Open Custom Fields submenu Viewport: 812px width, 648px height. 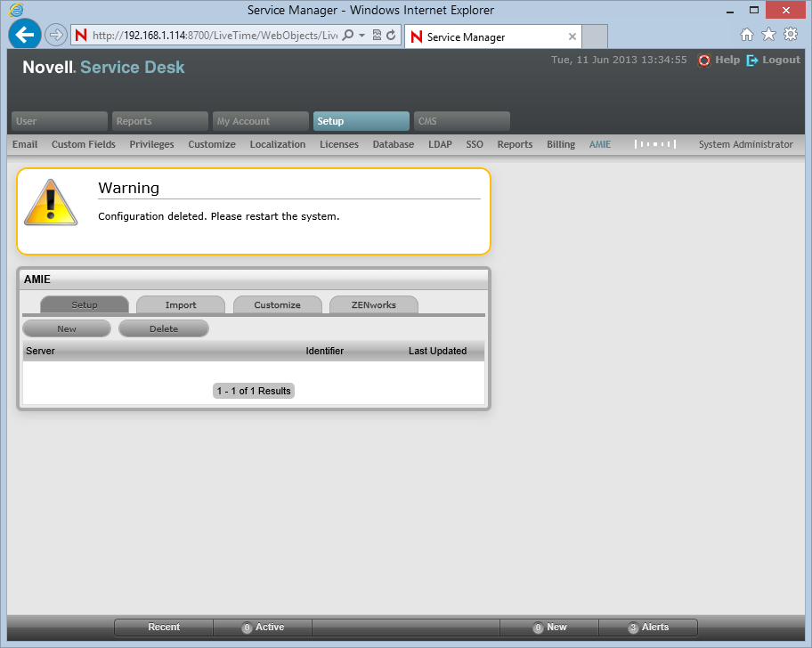(84, 144)
